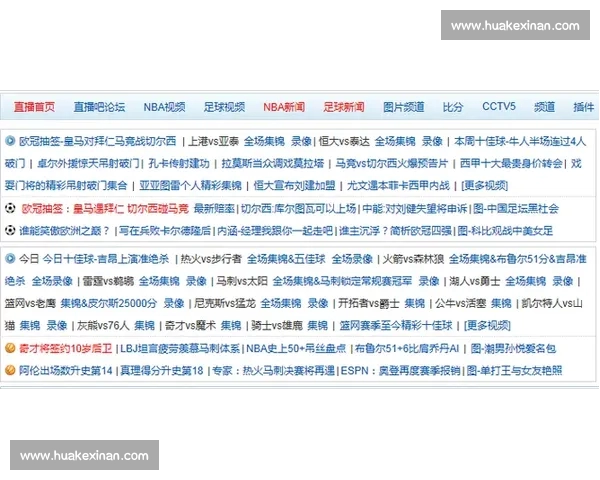Open link 图-科比观战中美女足
Image resolution: width=600 pixels, height=480 pixels.
(505, 231)
